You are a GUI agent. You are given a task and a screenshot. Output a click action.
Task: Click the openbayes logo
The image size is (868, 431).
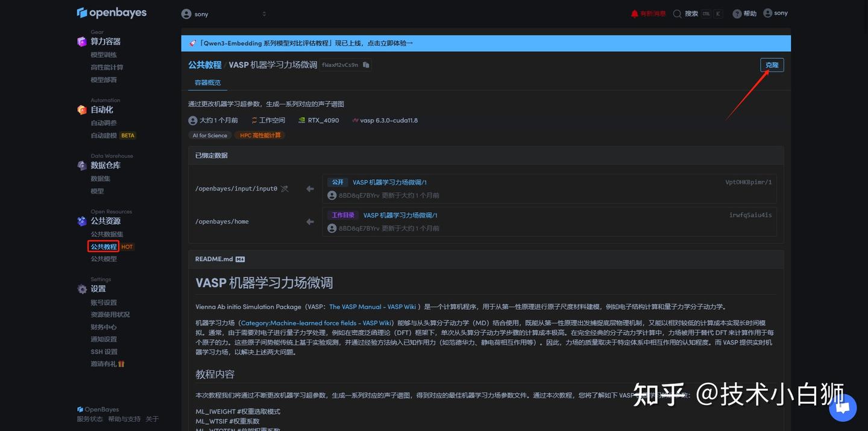(112, 13)
